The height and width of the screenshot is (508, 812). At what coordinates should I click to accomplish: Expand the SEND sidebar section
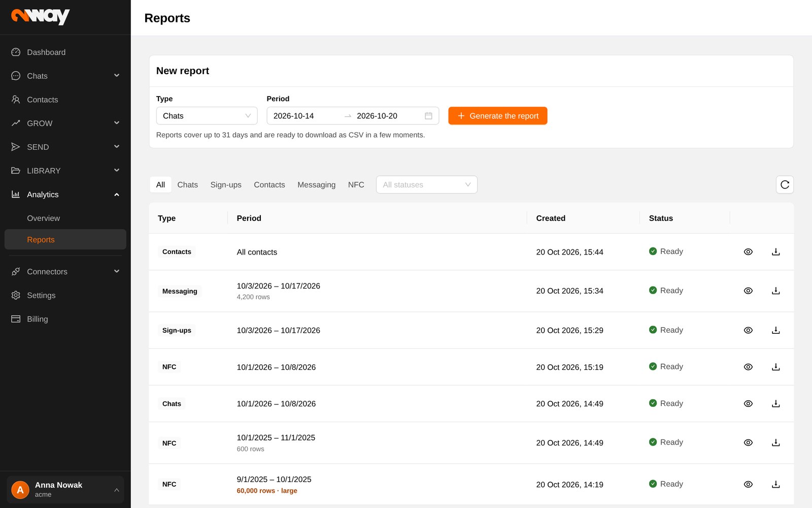click(x=65, y=147)
